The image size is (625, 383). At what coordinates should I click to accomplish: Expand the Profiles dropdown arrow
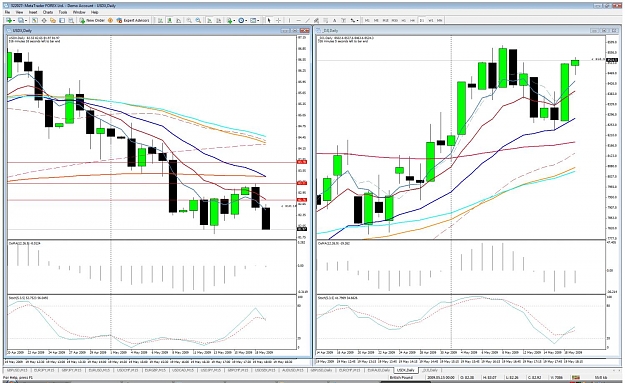(x=26, y=20)
